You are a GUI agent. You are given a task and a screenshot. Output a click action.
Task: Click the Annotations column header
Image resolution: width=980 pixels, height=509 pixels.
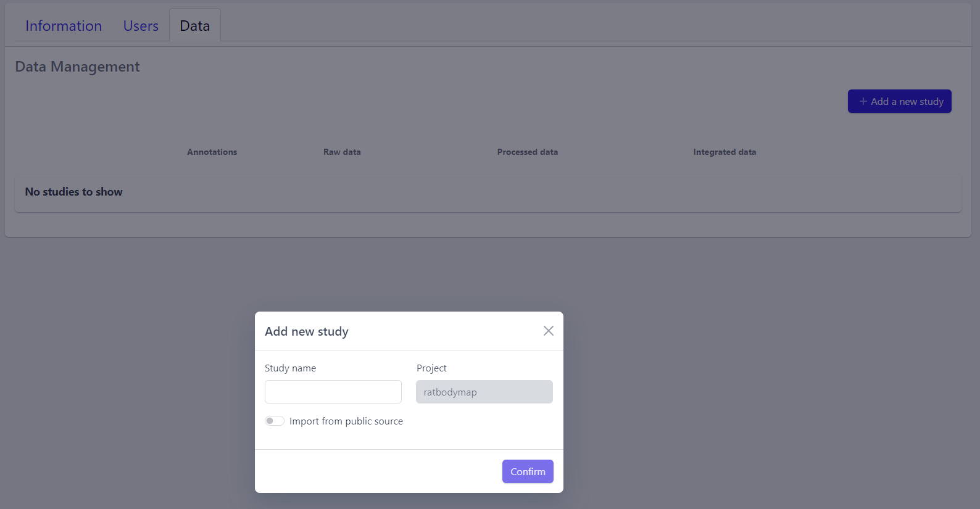(212, 152)
